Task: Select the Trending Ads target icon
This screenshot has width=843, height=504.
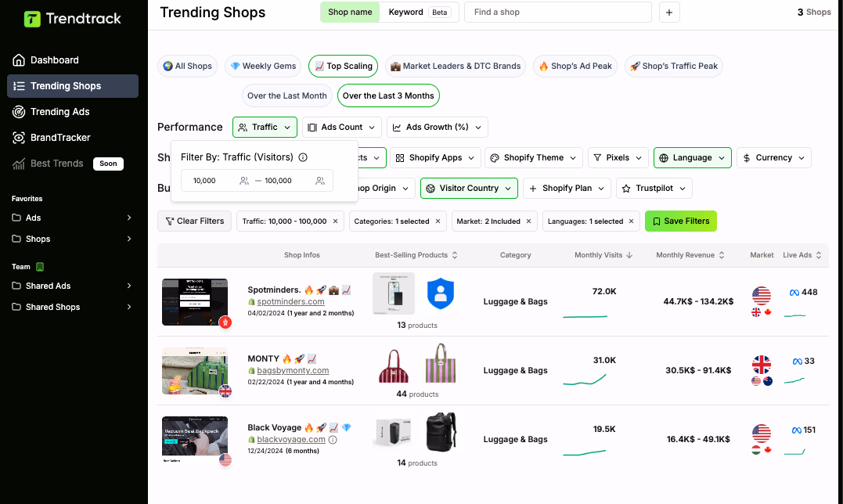Action: tap(19, 112)
